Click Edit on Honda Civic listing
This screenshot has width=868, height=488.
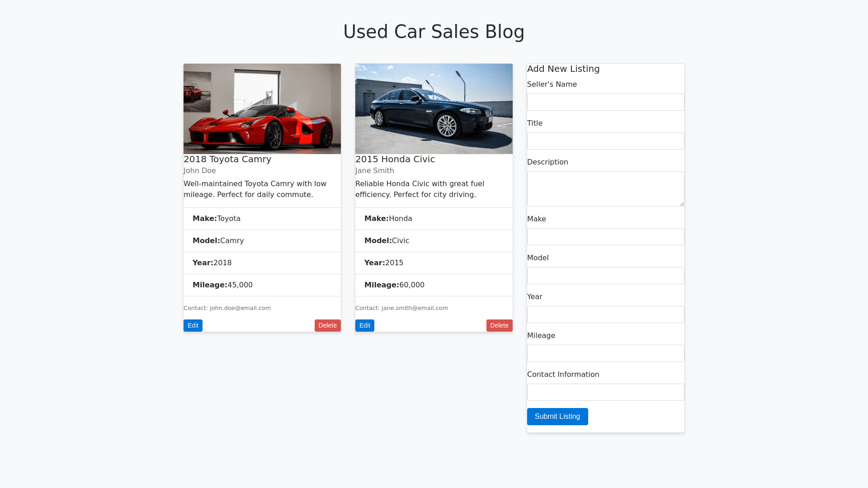pyautogui.click(x=364, y=325)
